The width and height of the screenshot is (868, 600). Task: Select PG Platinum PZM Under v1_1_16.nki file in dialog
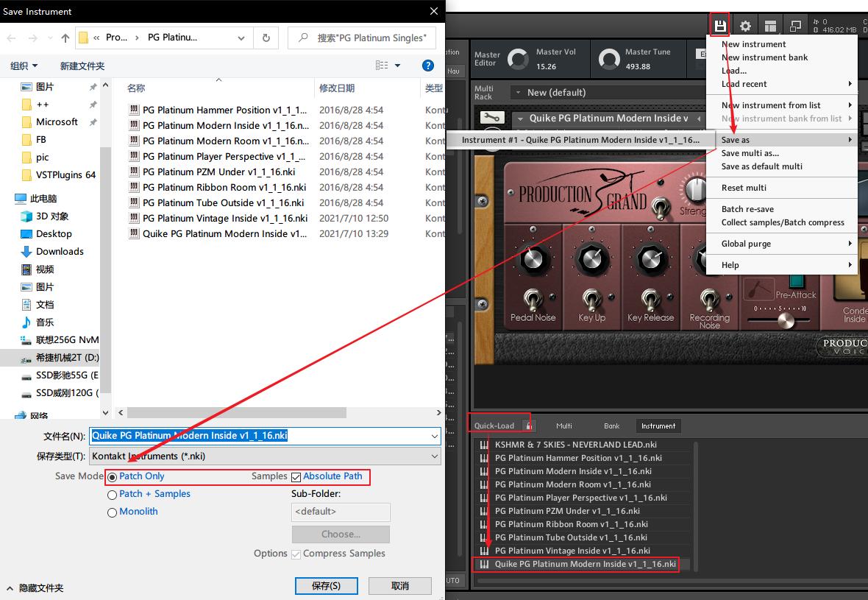218,172
